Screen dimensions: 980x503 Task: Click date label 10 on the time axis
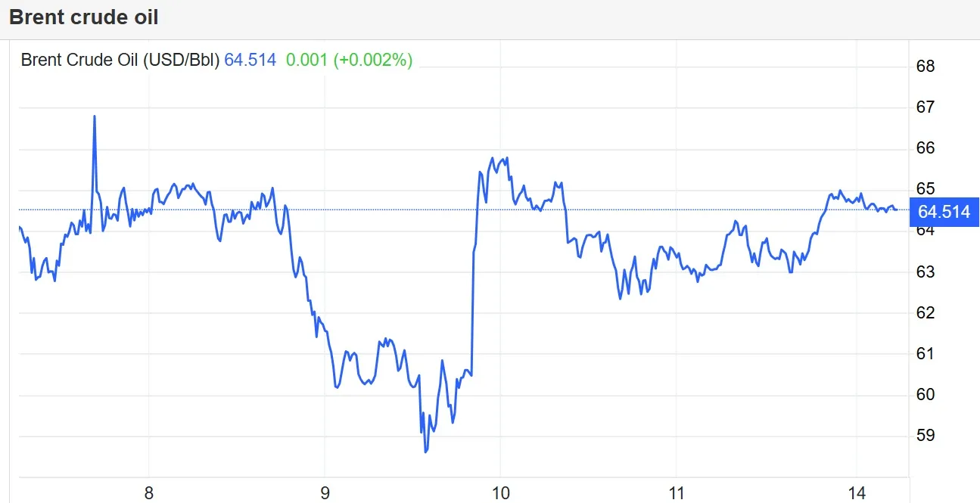pyautogui.click(x=500, y=494)
